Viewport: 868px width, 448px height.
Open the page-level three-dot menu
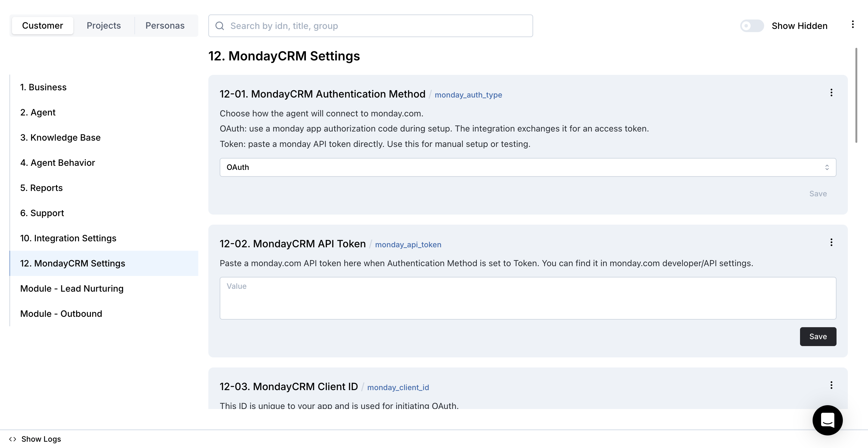pyautogui.click(x=853, y=25)
